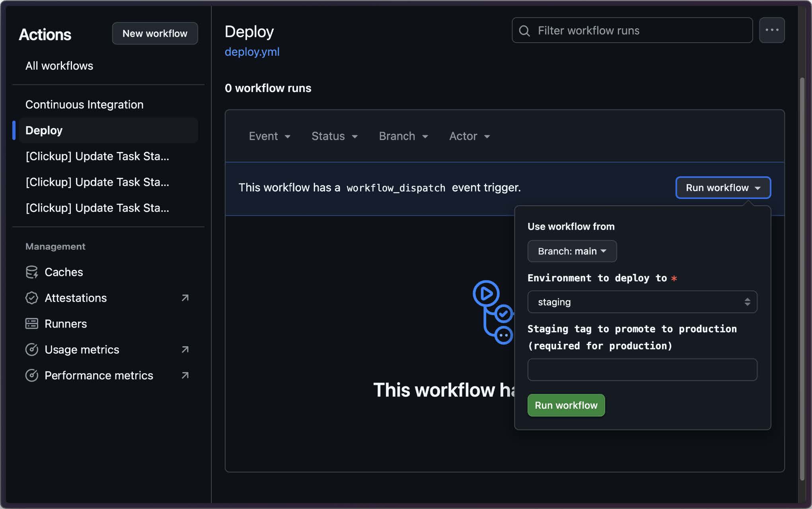The height and width of the screenshot is (509, 812).
Task: Click the '0 workflow runs' heading text
Action: pos(268,88)
